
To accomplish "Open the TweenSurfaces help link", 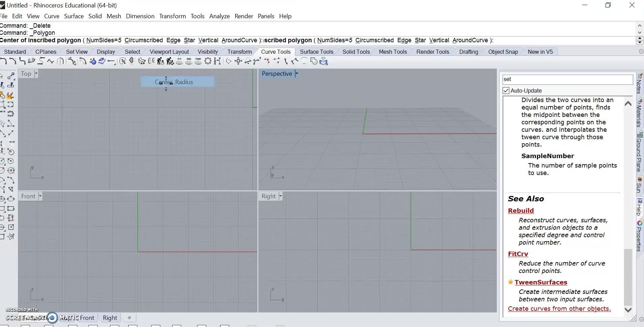I will click(x=541, y=282).
